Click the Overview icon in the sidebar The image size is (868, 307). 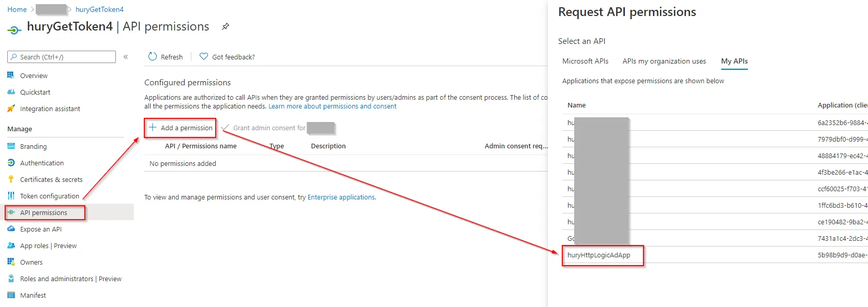[x=11, y=75]
